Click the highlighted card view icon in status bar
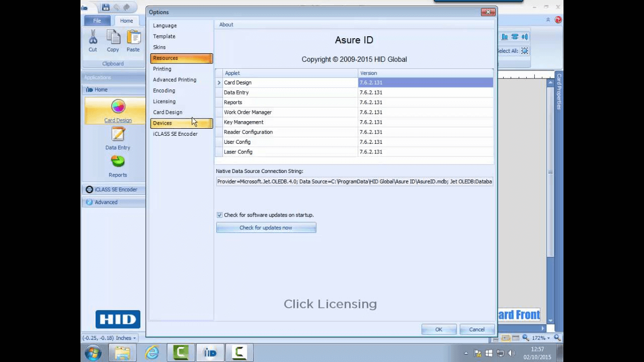 click(x=506, y=338)
